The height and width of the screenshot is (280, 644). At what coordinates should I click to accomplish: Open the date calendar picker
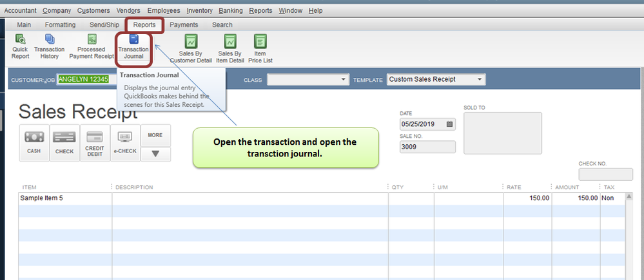[449, 124]
